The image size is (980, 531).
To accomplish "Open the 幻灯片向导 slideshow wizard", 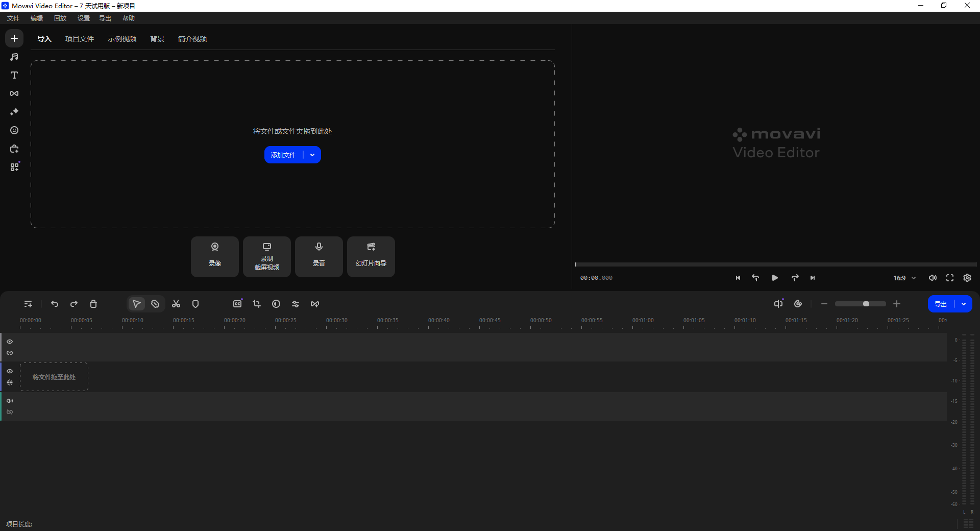I will 371,256.
